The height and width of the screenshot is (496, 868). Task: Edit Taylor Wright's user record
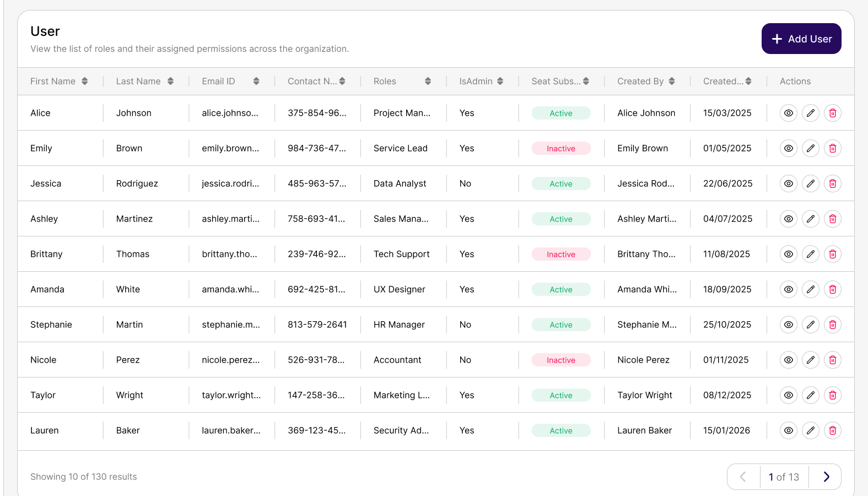click(x=811, y=395)
